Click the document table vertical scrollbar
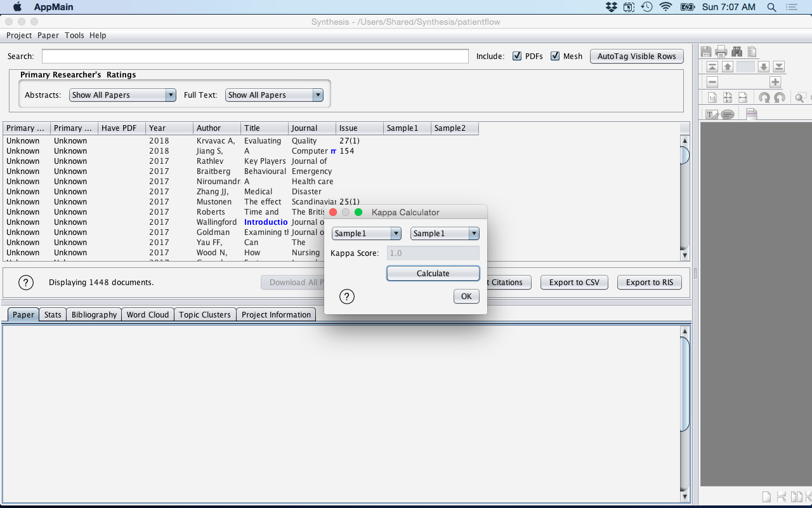The width and height of the screenshot is (812, 508). [x=684, y=197]
